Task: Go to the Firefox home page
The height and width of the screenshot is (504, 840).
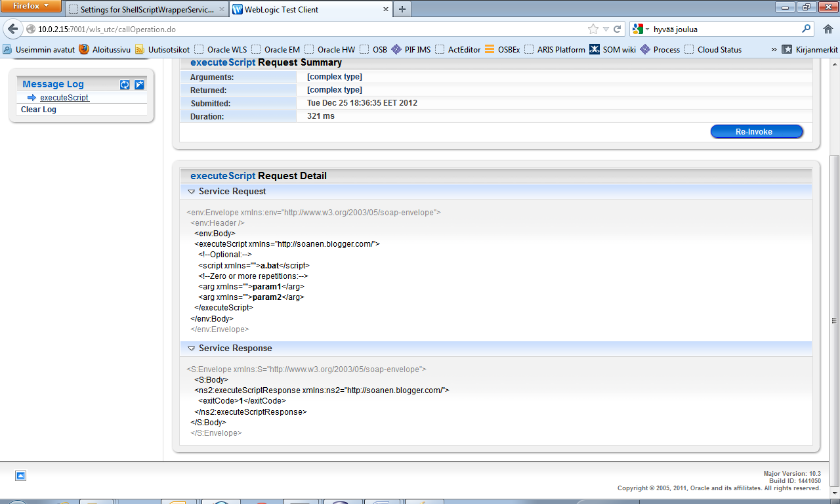Action: (x=828, y=30)
